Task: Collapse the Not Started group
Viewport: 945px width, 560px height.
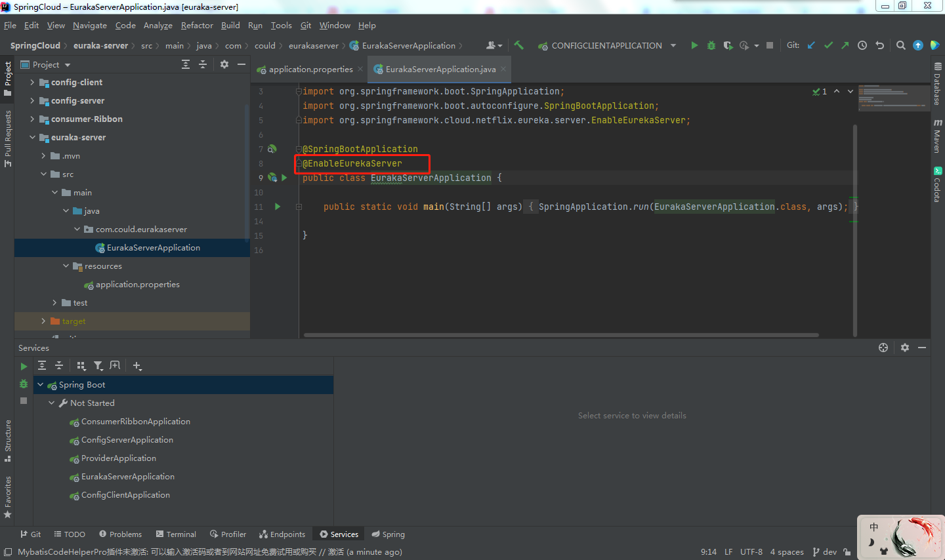Action: tap(52, 403)
